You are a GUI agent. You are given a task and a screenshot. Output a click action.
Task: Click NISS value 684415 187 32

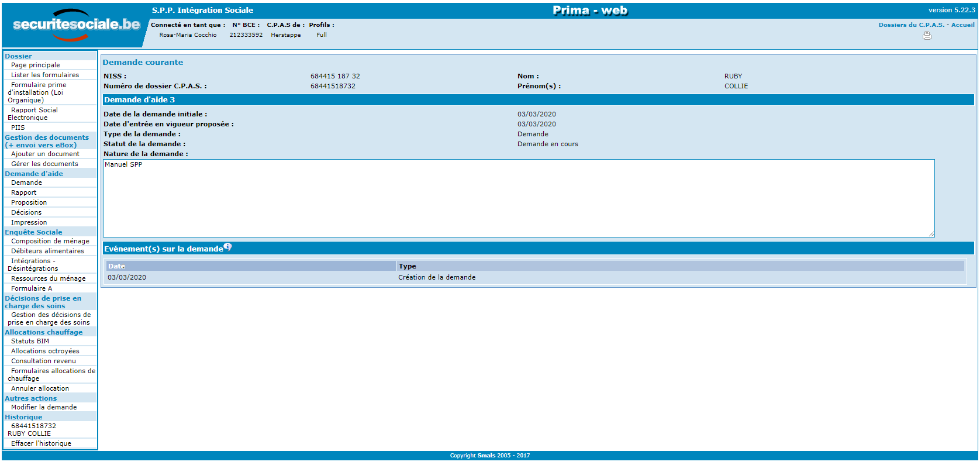[x=335, y=76]
